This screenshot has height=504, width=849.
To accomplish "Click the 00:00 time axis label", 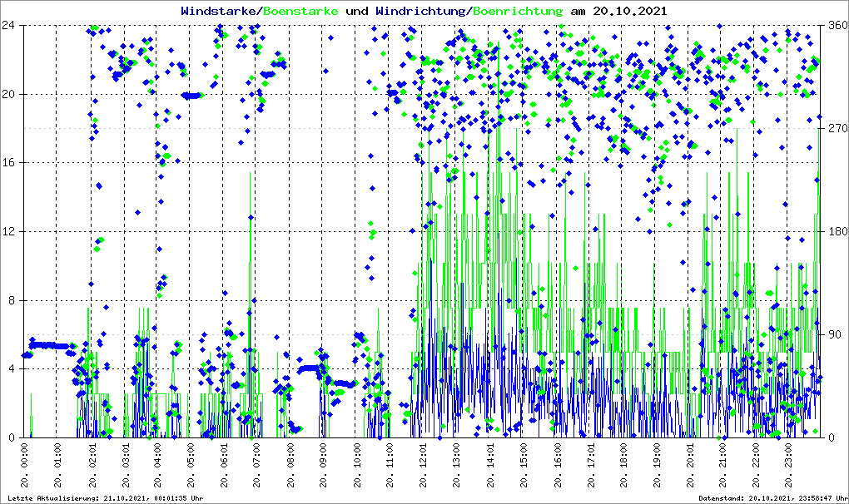I will (26, 466).
